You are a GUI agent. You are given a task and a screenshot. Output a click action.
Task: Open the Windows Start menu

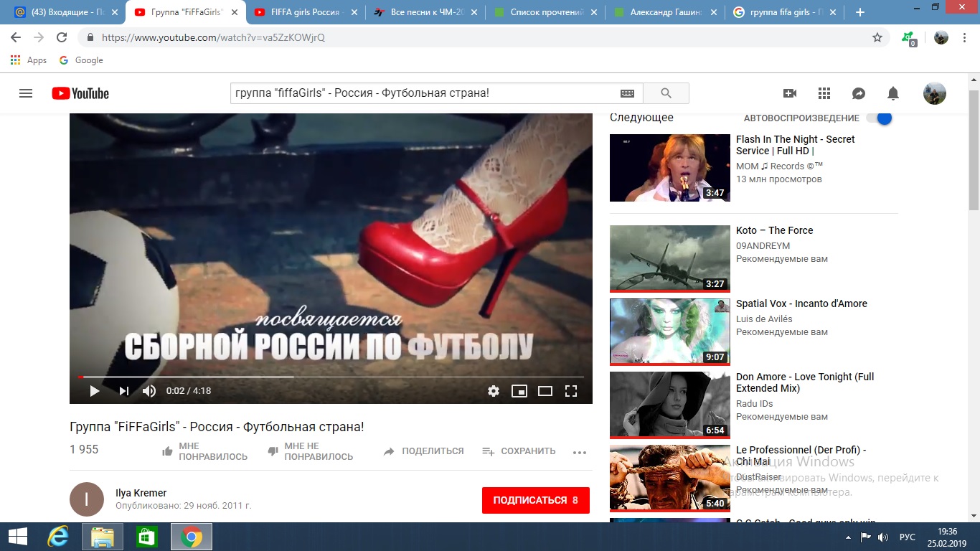tap(17, 537)
